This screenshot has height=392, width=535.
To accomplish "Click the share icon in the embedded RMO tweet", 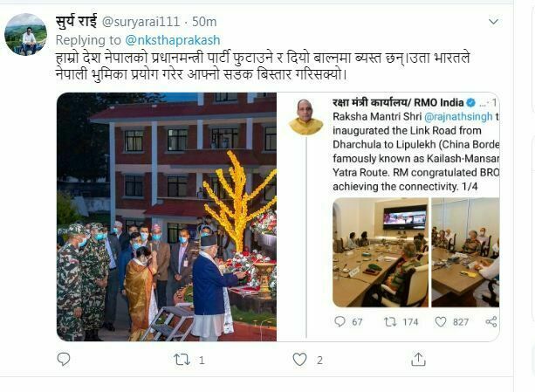I will point(491,322).
